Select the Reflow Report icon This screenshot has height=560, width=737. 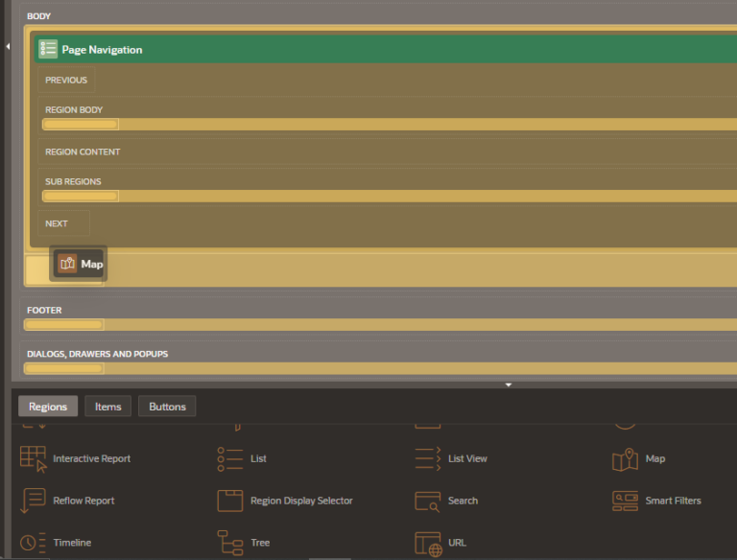tap(34, 501)
